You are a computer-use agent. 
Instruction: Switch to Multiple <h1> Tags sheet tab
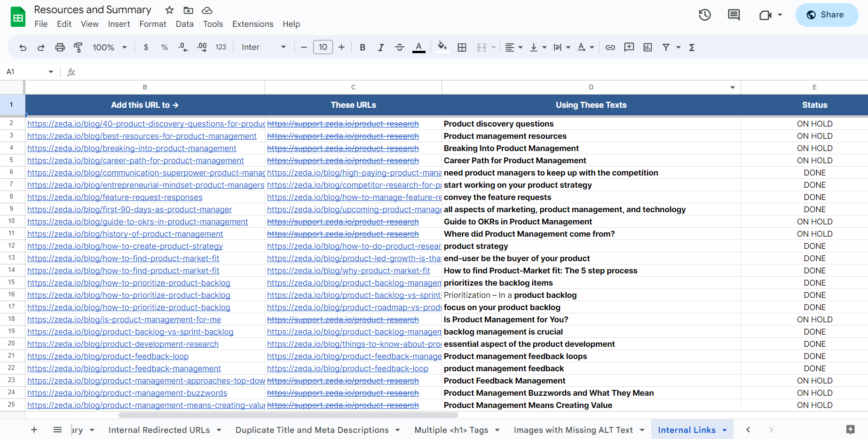coord(451,430)
